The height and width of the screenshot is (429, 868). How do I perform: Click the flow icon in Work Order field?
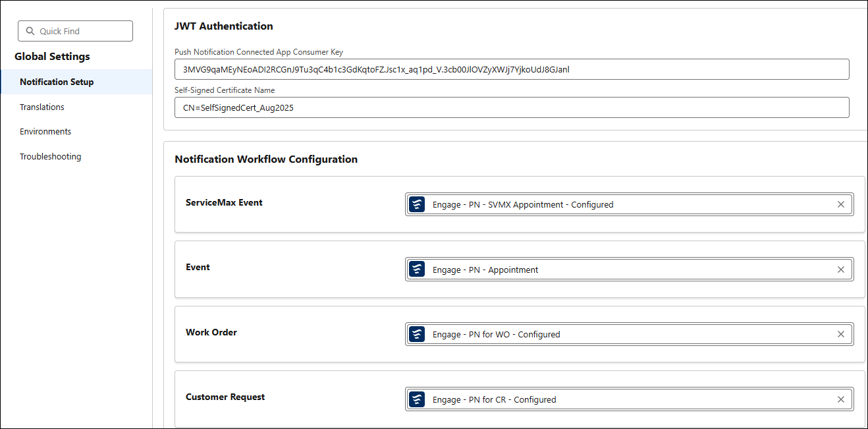[x=417, y=334]
